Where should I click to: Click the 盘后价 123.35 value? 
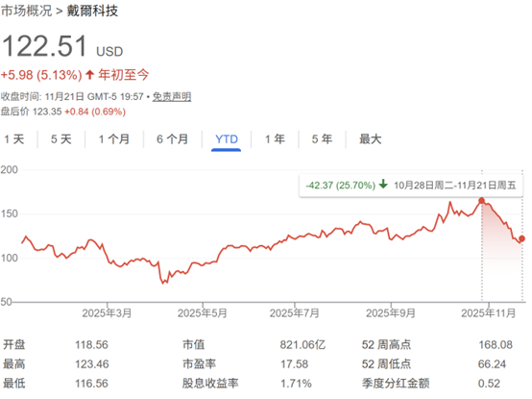point(32,112)
